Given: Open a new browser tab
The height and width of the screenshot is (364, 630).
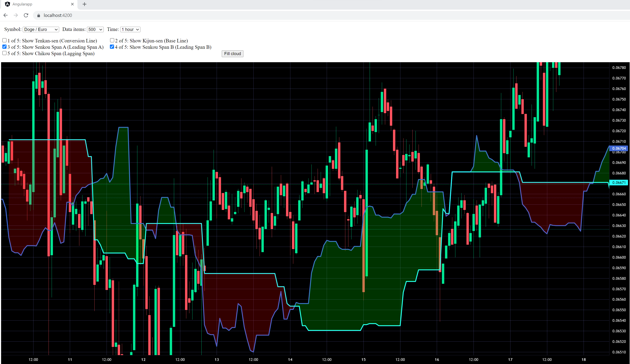Looking at the screenshot, I should pos(84,4).
